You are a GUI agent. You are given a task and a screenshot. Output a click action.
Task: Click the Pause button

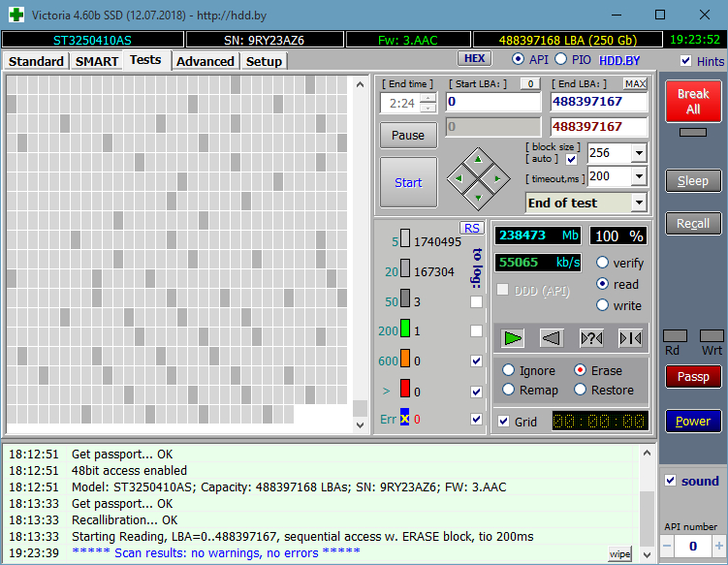pos(408,135)
